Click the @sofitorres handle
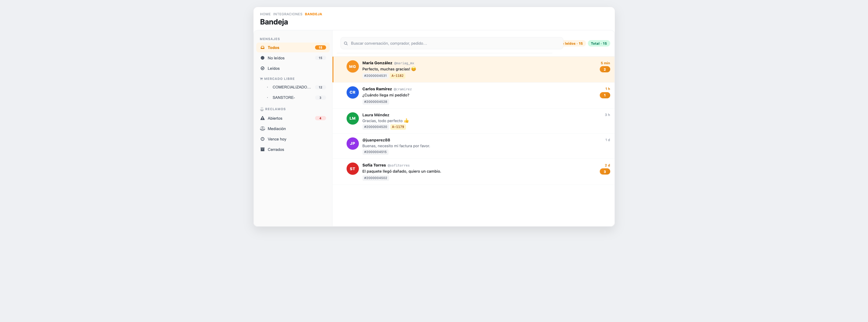 [399, 165]
